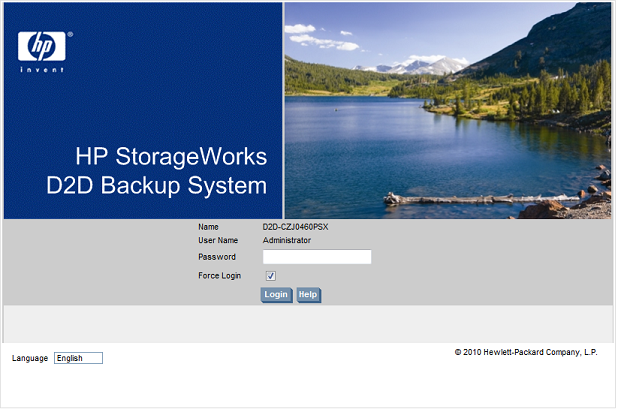Click the Language label
The width and height of the screenshot is (621, 415).
(x=30, y=358)
